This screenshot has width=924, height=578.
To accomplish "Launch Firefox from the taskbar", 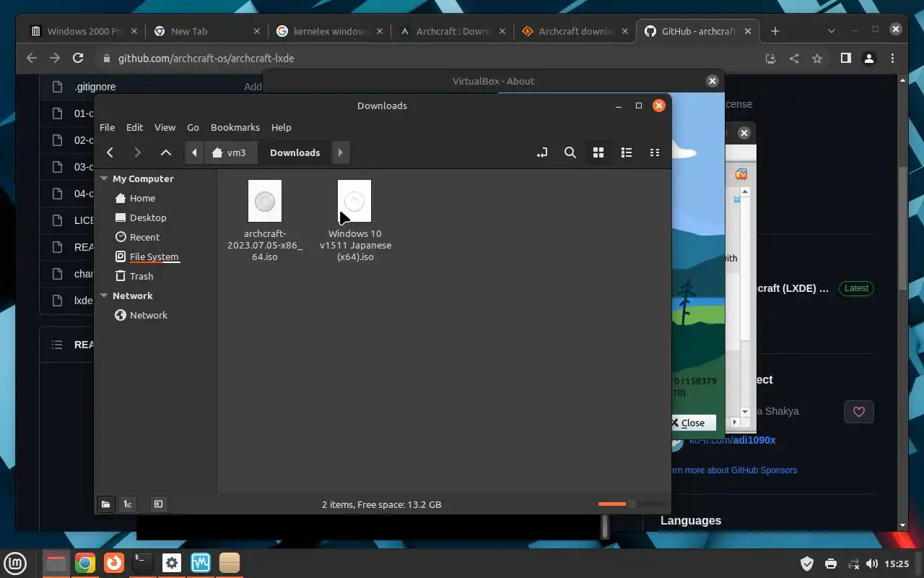I will (x=113, y=563).
